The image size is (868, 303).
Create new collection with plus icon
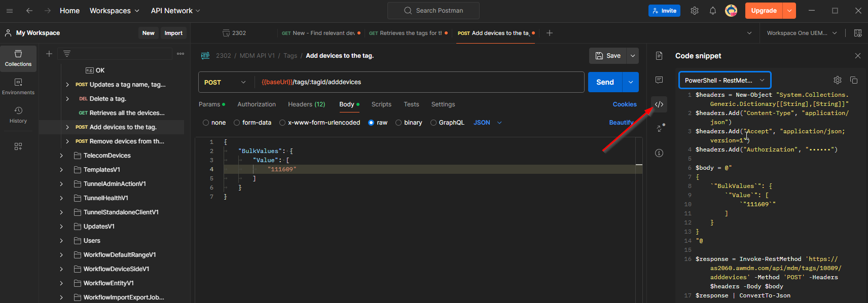tap(49, 54)
